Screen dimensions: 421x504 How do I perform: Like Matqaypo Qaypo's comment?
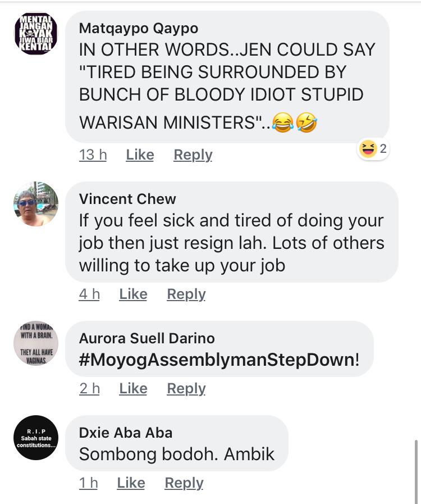click(140, 155)
